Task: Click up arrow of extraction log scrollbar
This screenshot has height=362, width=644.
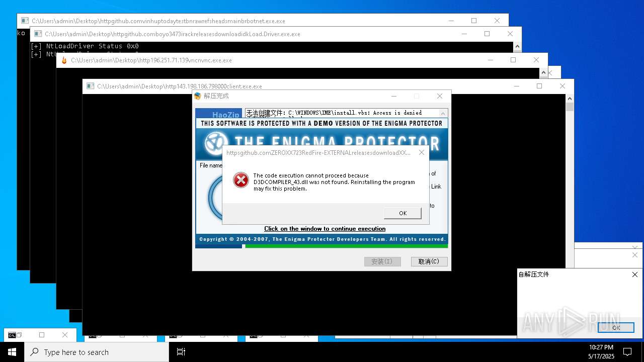Action: tap(443, 113)
